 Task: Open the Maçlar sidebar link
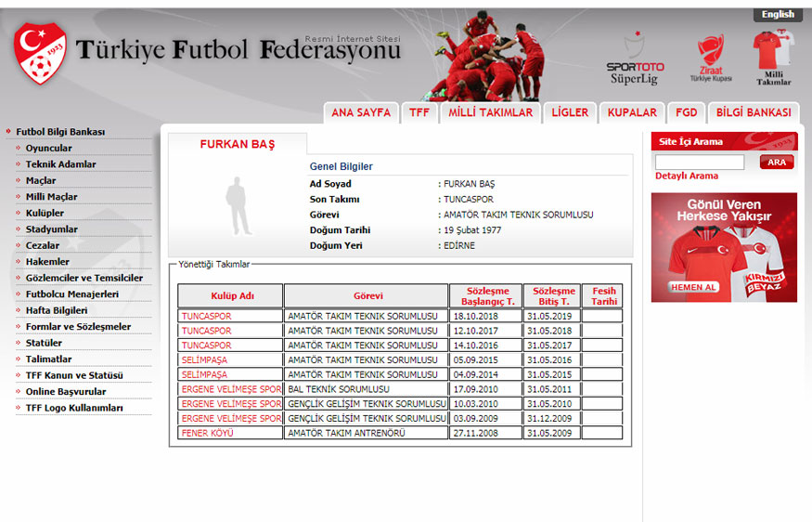tap(41, 180)
